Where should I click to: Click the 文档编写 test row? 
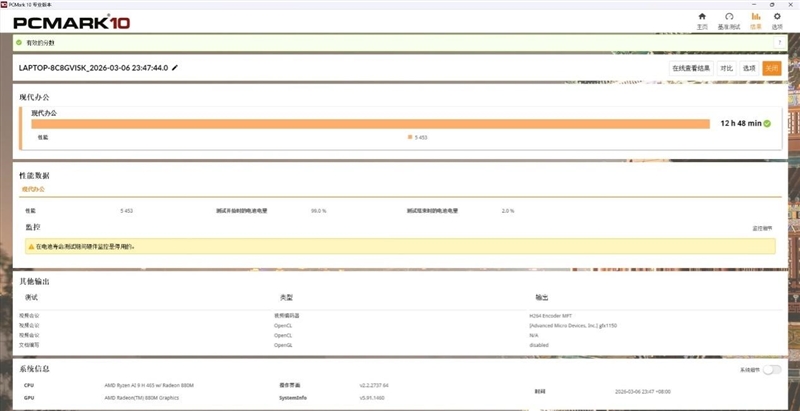tap(29, 345)
